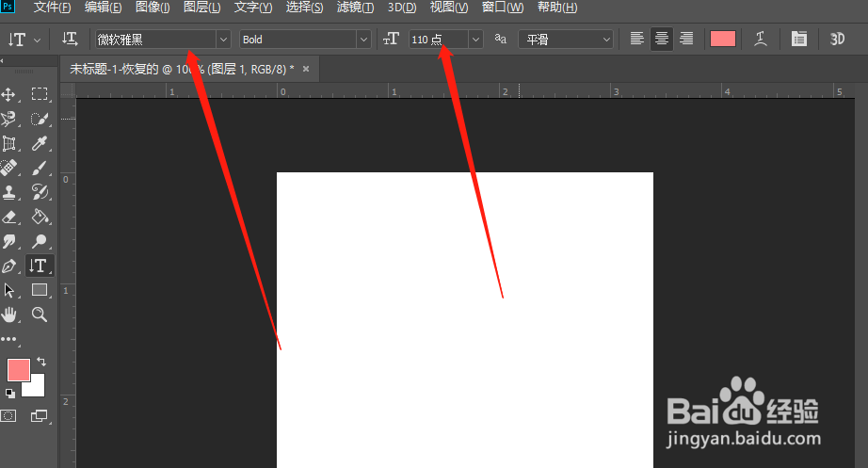Viewport: 868px width, 468px height.
Task: Click the 110 点 font size field
Action: click(439, 40)
